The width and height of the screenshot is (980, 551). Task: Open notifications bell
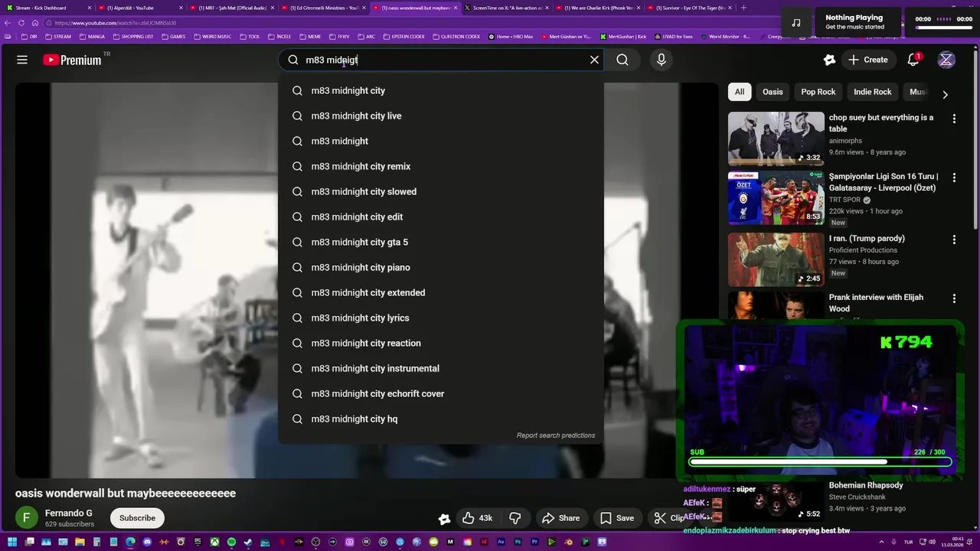click(913, 60)
